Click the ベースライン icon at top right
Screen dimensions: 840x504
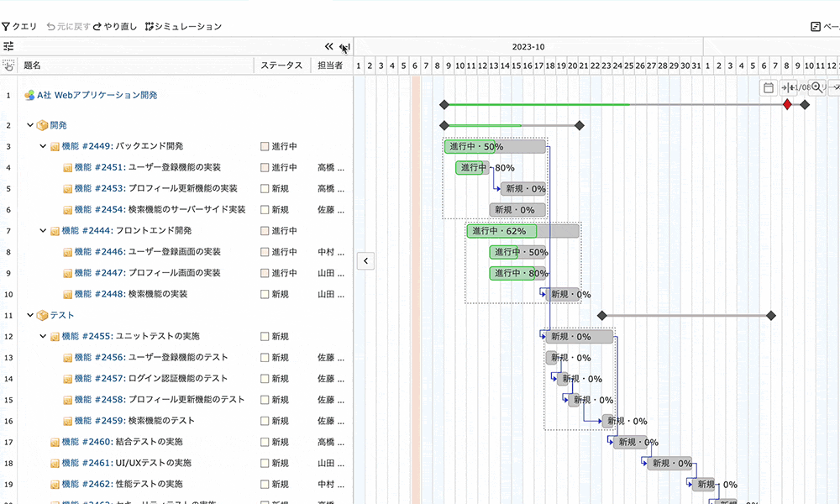pyautogui.click(x=816, y=26)
